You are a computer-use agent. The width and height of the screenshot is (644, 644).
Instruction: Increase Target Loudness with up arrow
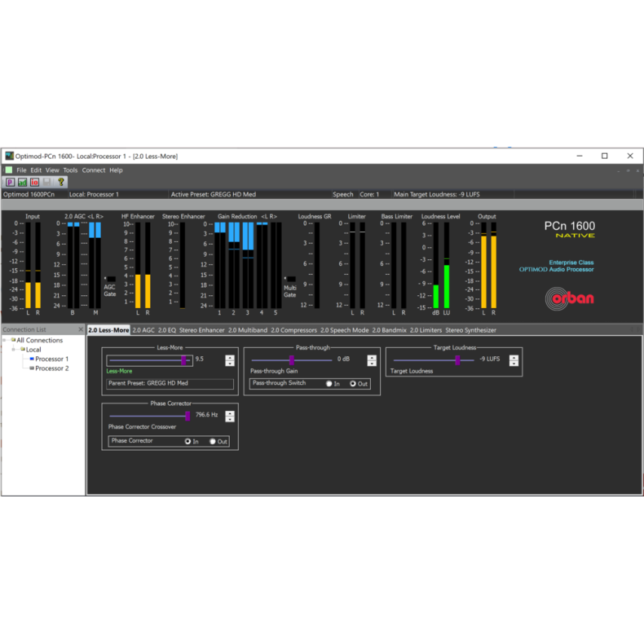pos(514,358)
